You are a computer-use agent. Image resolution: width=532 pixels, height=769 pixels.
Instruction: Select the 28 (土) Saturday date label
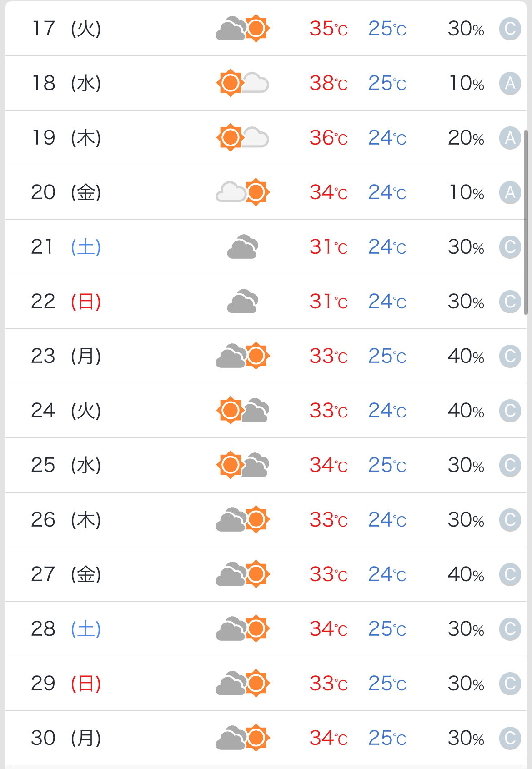point(66,629)
